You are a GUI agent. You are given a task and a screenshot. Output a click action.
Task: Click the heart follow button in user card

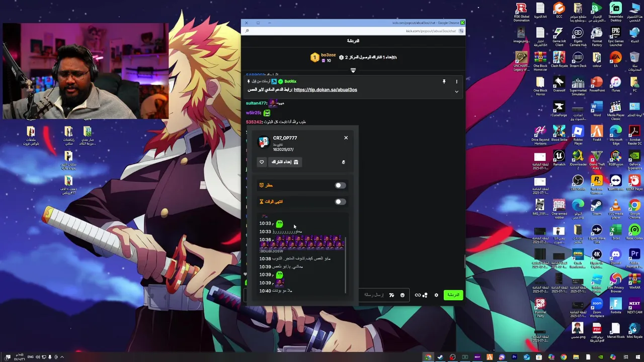262,162
